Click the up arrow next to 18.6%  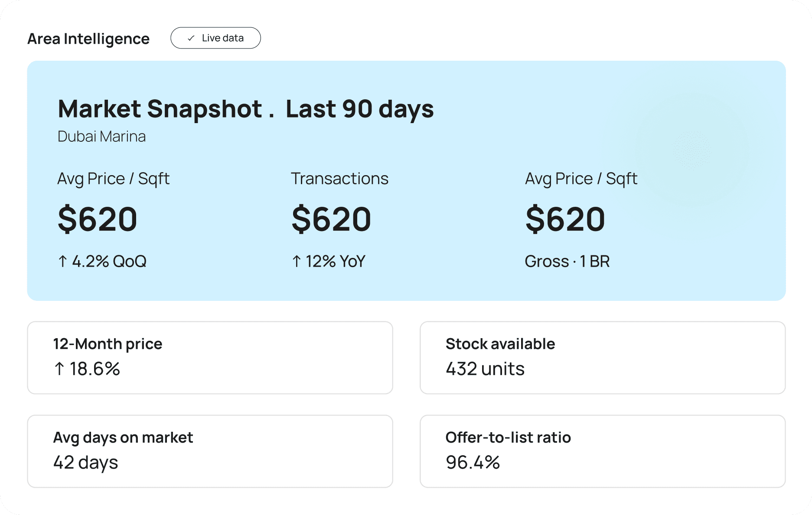coord(59,369)
